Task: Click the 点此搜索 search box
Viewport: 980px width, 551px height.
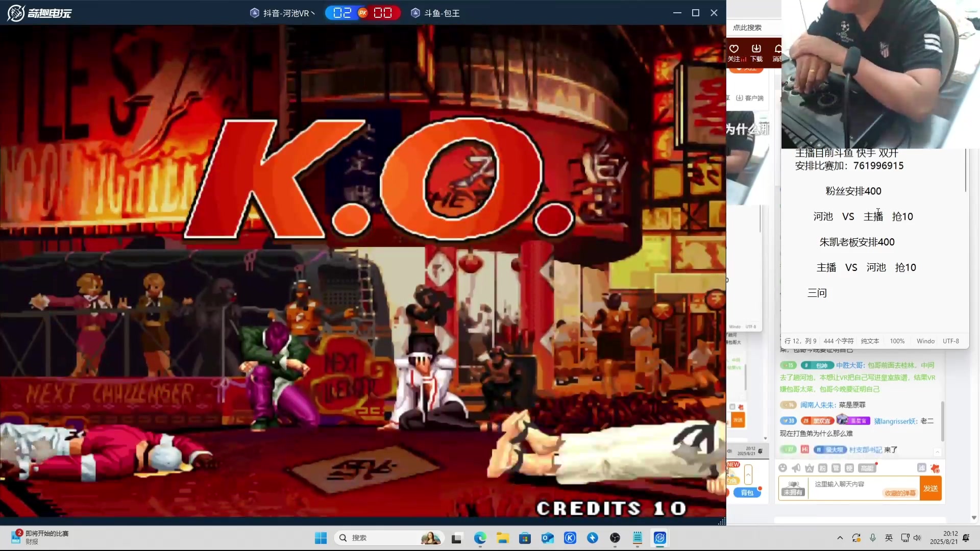Action: point(754,28)
